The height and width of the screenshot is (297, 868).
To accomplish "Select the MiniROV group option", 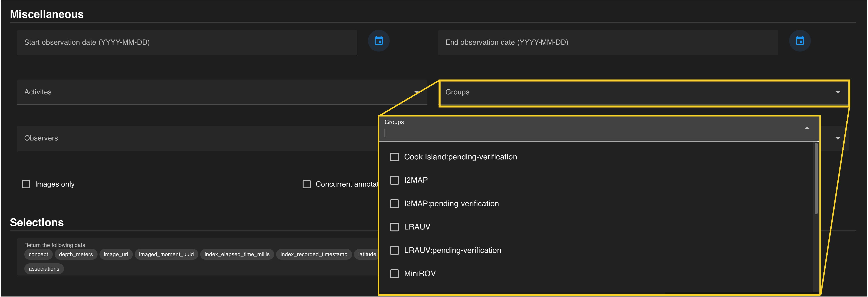I will pos(394,273).
